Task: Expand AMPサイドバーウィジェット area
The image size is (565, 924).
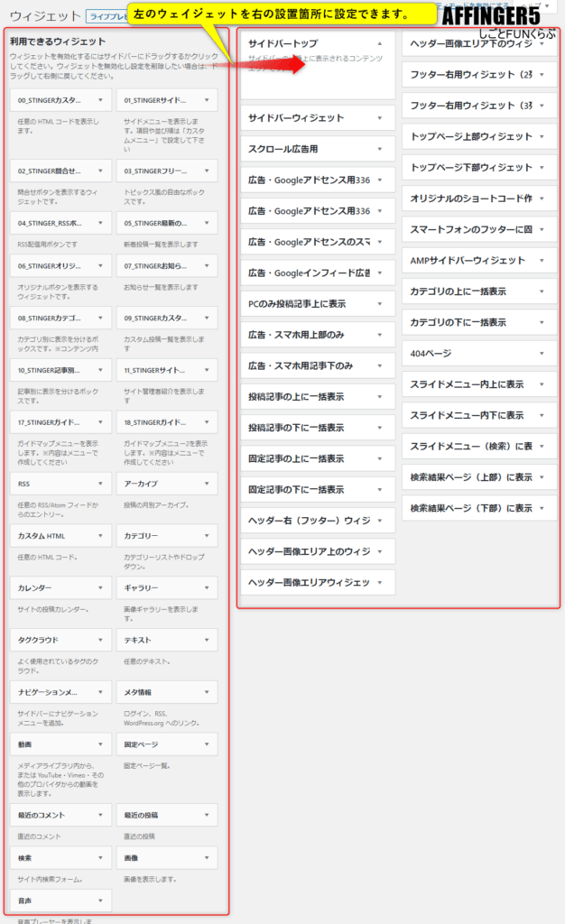Action: [542, 261]
